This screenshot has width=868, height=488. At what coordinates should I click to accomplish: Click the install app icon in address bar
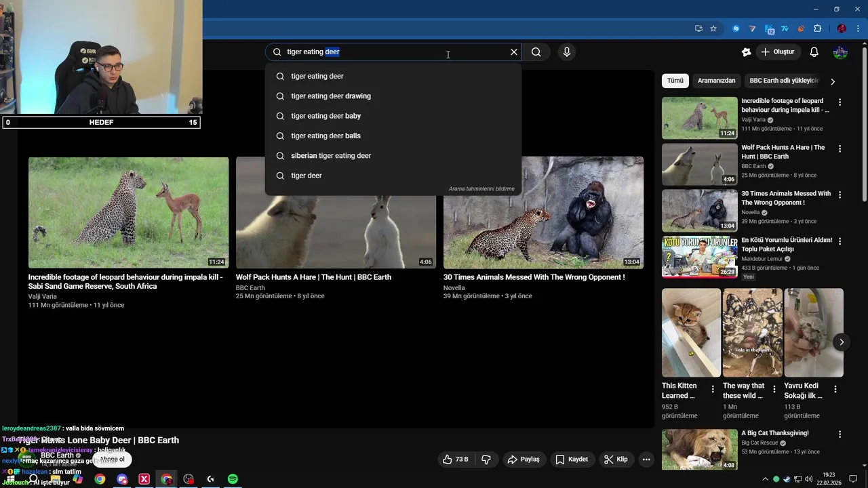(x=698, y=28)
